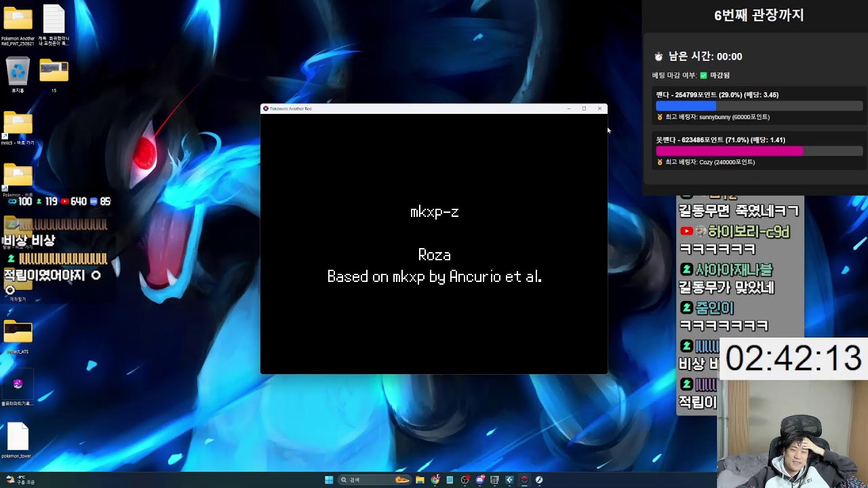Open the round white slash icon in the taskbar
This screenshot has height=488, width=868.
[539, 480]
